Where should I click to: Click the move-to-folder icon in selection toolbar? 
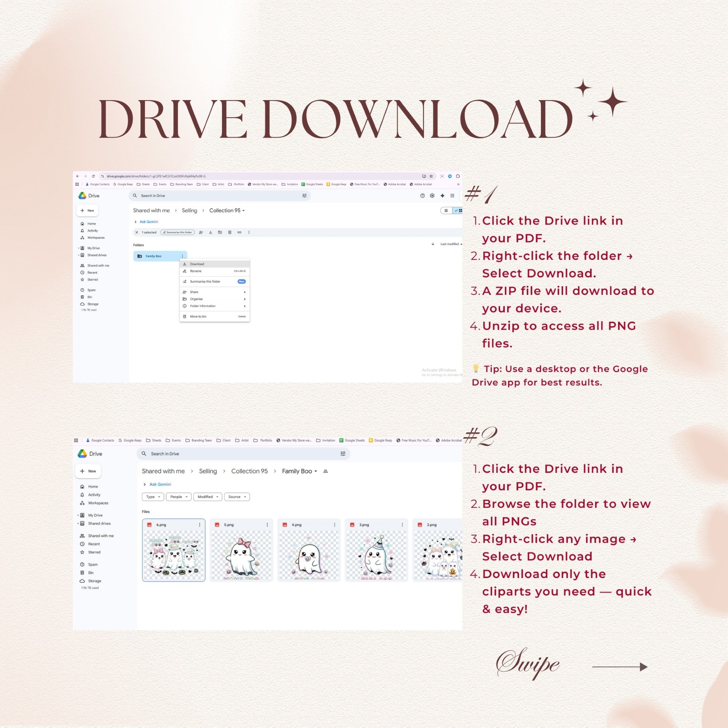220,233
